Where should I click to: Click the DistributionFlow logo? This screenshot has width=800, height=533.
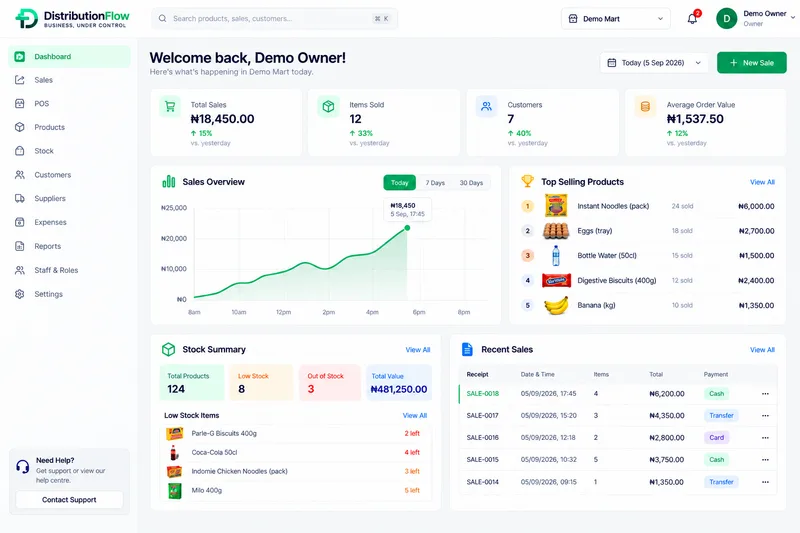tap(72, 18)
